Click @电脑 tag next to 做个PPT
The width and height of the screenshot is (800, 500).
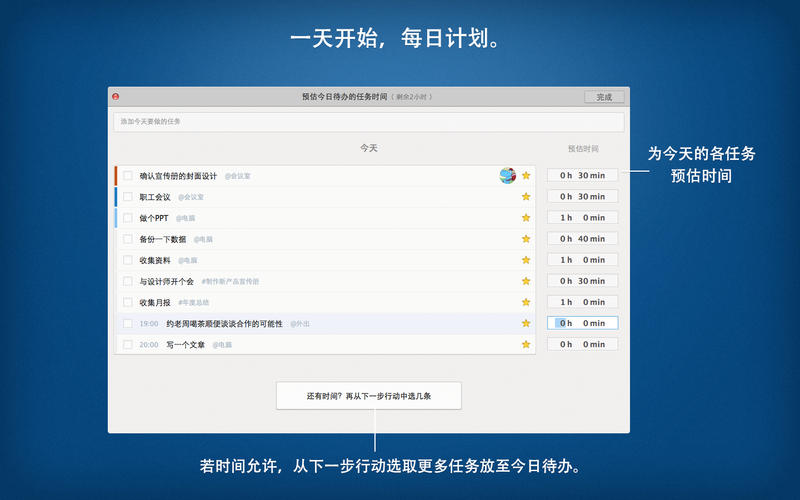point(185,218)
